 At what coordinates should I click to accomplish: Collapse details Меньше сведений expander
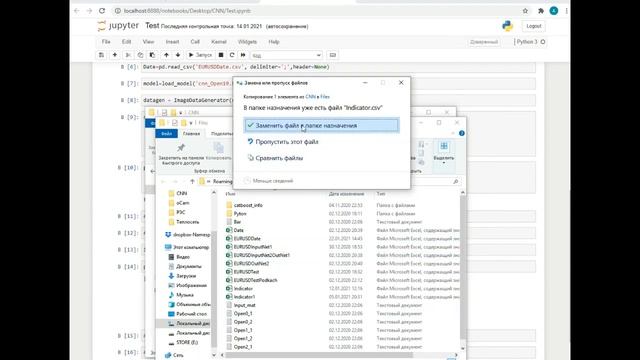[269, 181]
